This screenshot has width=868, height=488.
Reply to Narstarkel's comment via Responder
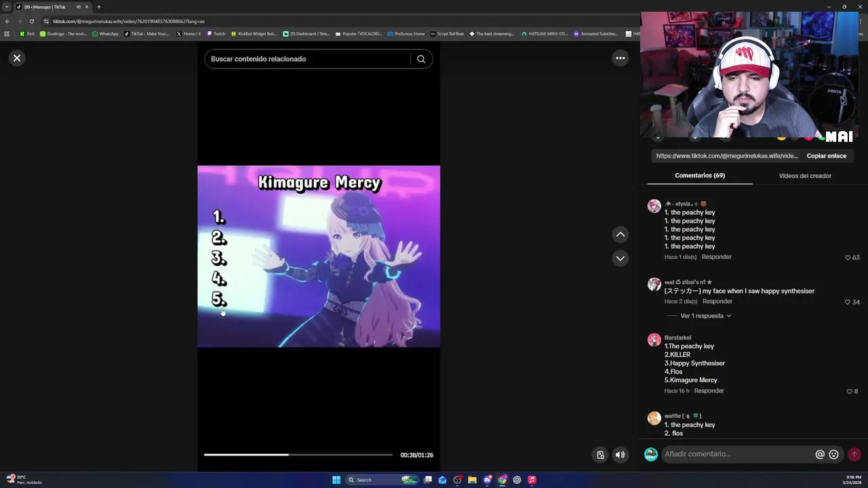[709, 390]
